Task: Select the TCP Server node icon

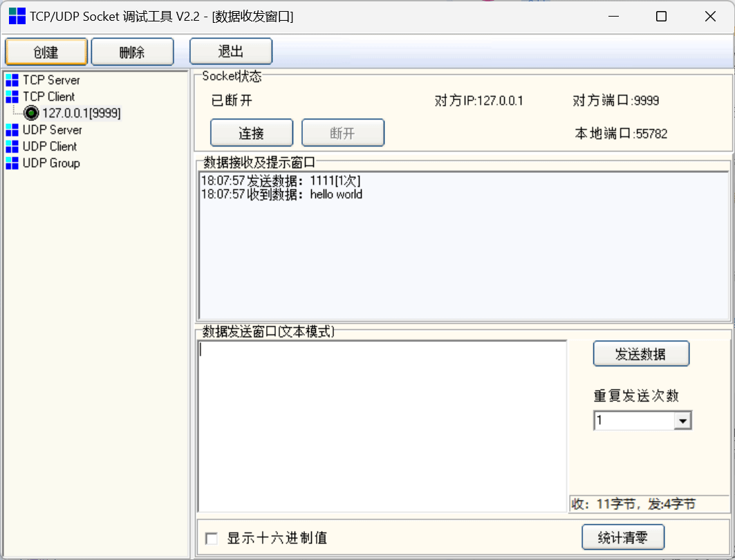Action: click(12, 80)
